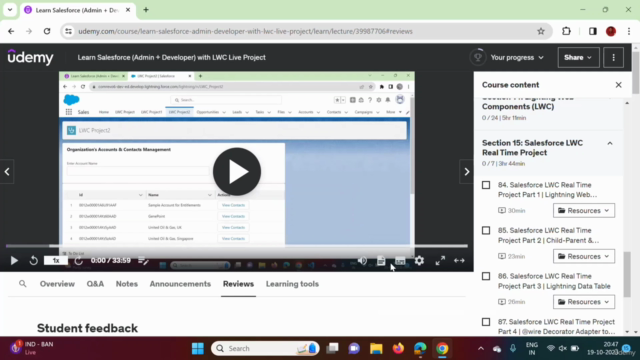This screenshot has width=640, height=360.
Task: Open the Share button menu
Action: pos(578,58)
